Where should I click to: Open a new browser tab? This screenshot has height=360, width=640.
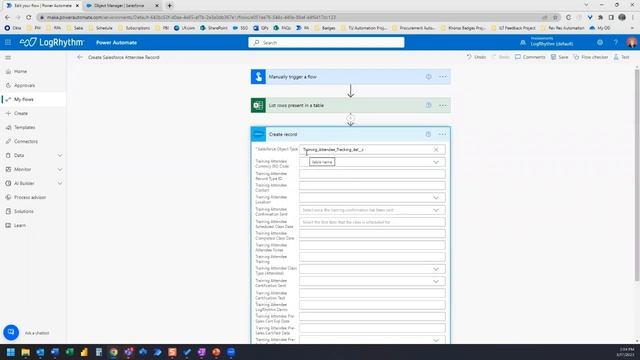click(x=169, y=6)
